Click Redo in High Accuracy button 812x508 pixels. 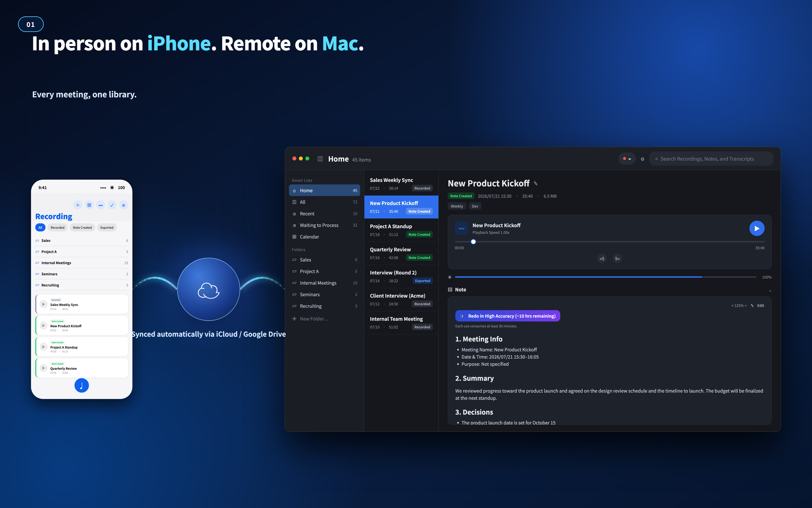[x=508, y=316]
